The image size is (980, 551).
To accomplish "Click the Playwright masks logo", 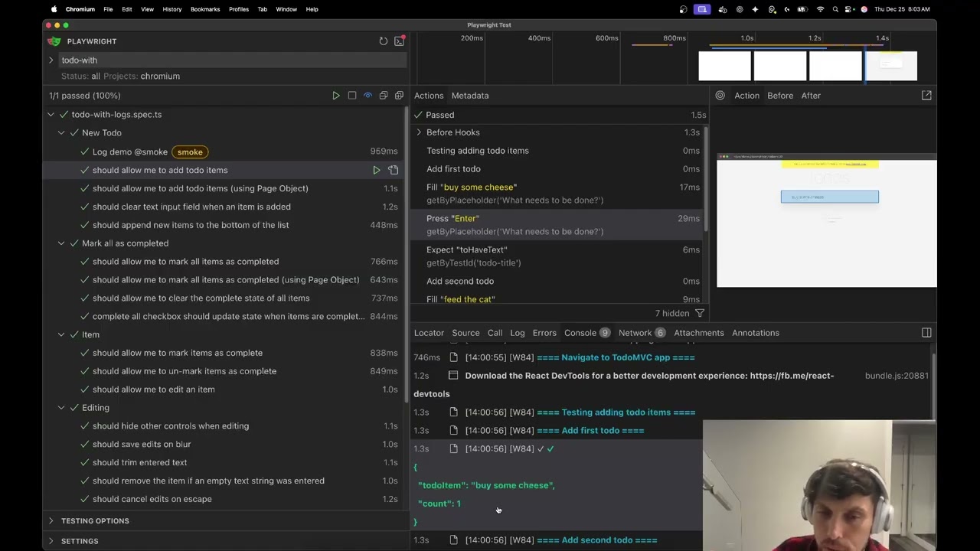I will tap(54, 41).
